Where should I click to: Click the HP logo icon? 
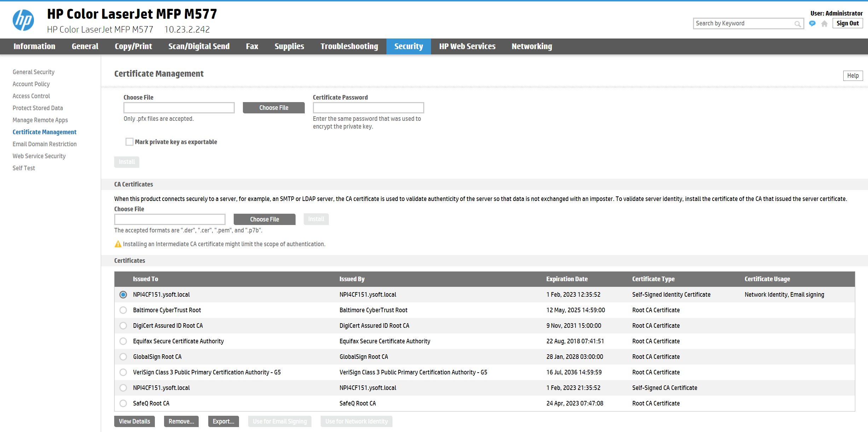point(23,20)
